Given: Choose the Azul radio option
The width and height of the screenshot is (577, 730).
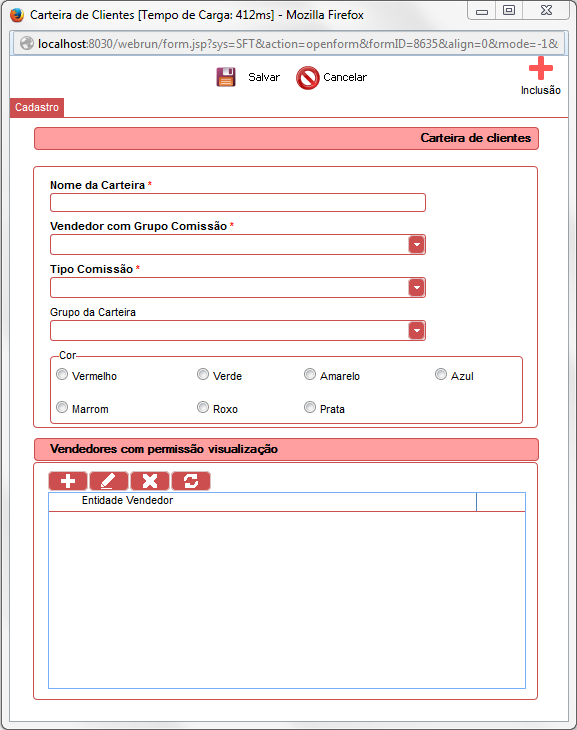Looking at the screenshot, I should (441, 374).
